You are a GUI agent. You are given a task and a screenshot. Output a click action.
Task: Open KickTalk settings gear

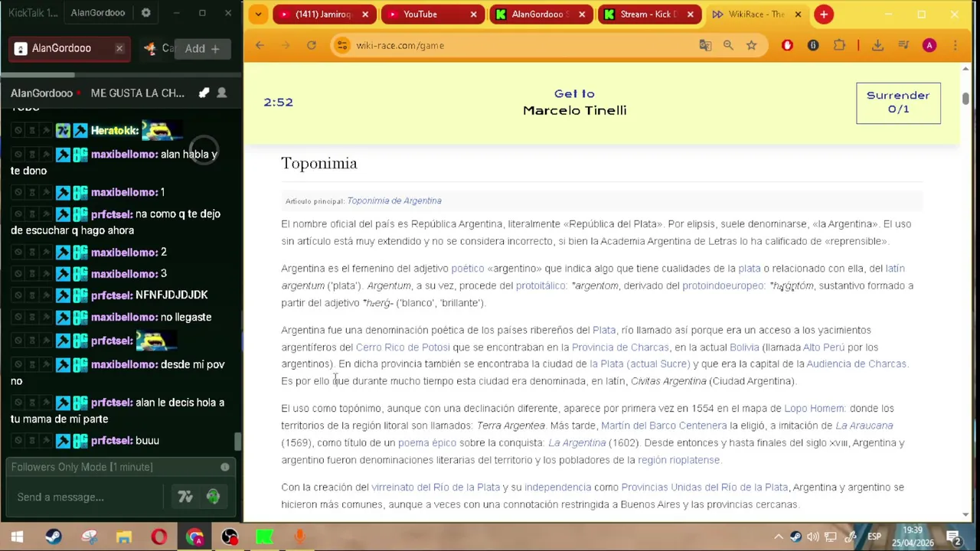pyautogui.click(x=145, y=13)
